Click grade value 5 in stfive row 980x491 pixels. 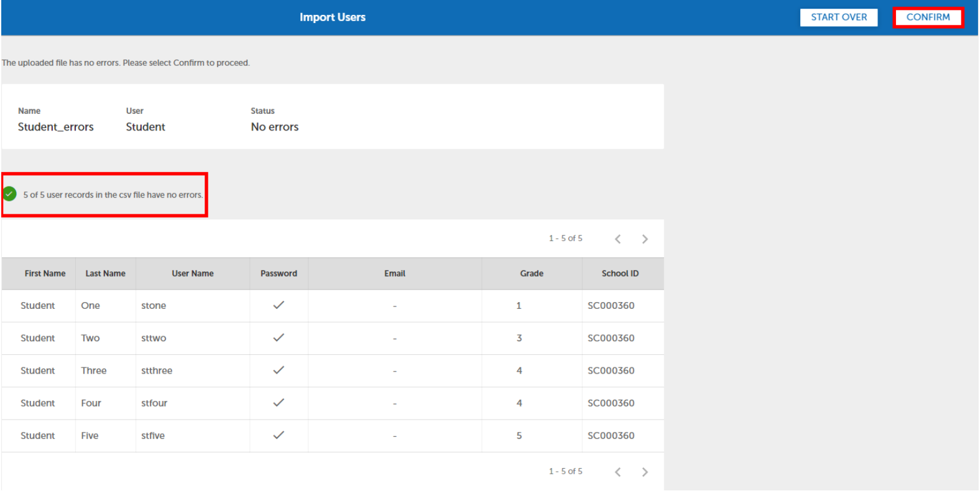[519, 436]
